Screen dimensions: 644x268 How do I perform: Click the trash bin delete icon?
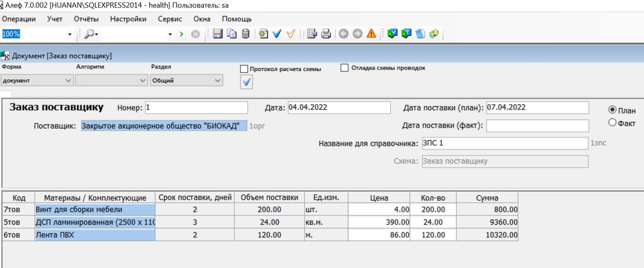coord(245,34)
